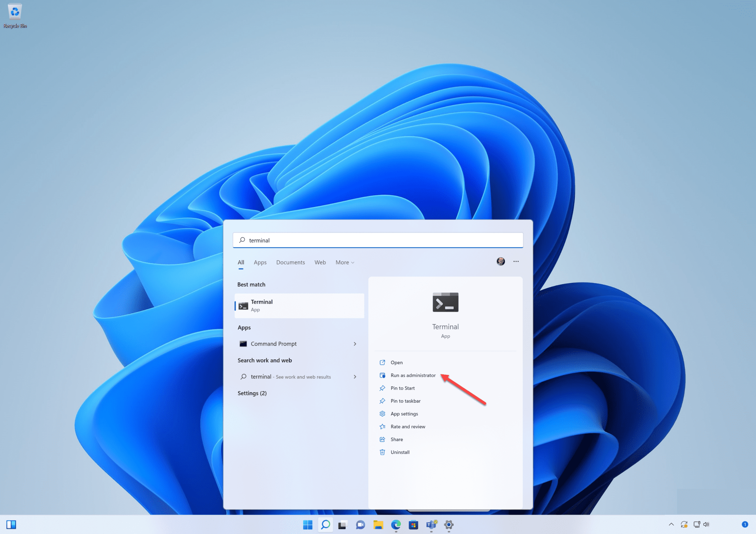Click inside the terminal search input field
756x534 pixels.
pos(378,240)
